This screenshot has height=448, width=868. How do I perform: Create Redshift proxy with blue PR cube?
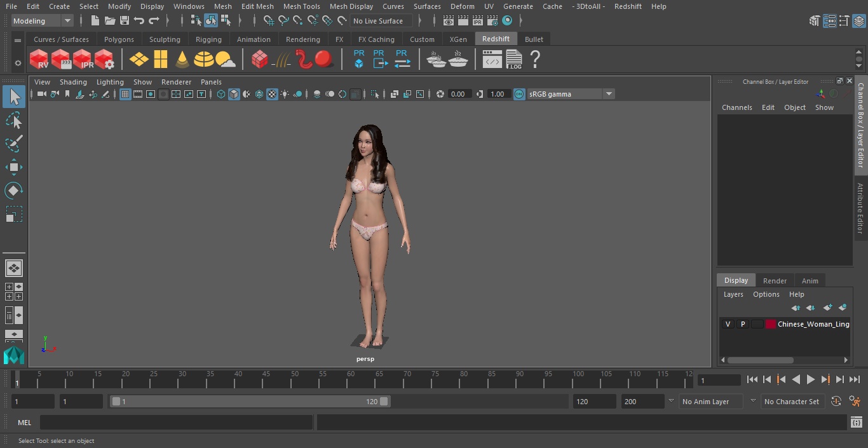(359, 59)
